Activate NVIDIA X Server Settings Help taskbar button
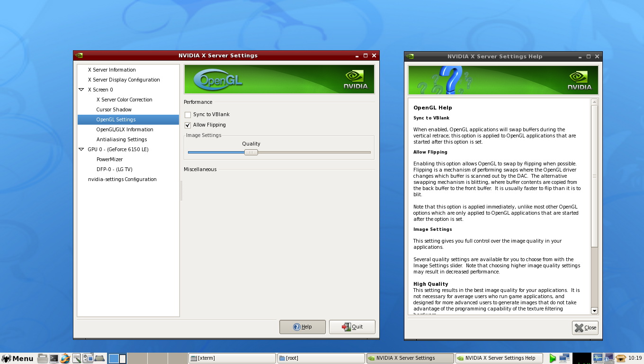Viewport: 644px width, 364px height. point(499,358)
